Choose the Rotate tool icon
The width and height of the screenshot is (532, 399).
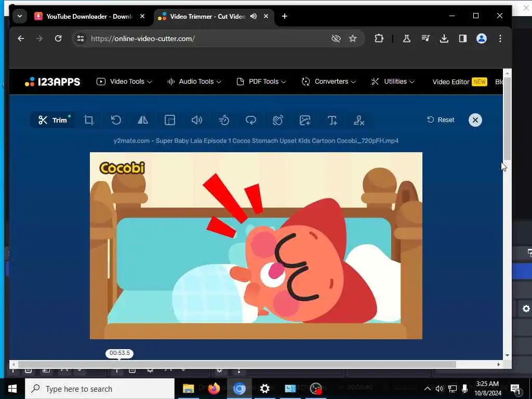pyautogui.click(x=116, y=120)
